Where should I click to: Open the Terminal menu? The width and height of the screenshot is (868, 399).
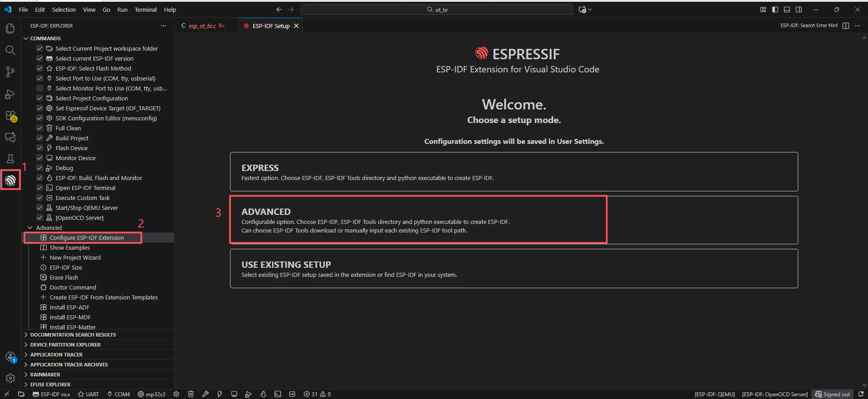[145, 9]
